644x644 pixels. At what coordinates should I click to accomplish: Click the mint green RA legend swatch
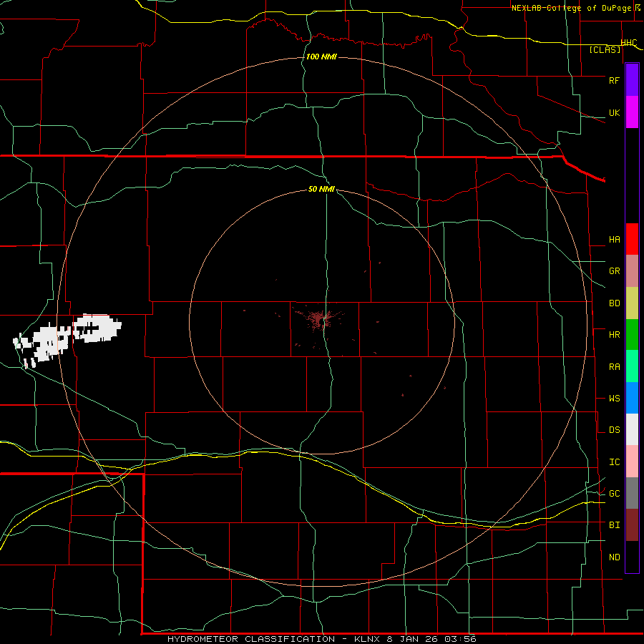(x=632, y=366)
